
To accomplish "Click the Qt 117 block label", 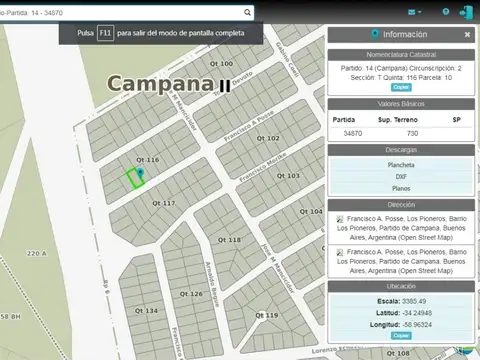I will click(164, 203).
